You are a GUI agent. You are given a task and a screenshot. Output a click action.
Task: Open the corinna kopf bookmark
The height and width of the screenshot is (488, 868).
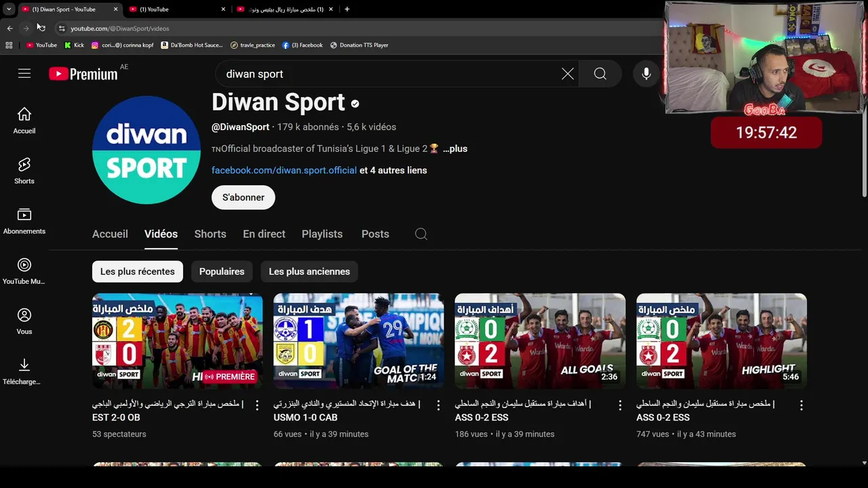pyautogui.click(x=123, y=45)
